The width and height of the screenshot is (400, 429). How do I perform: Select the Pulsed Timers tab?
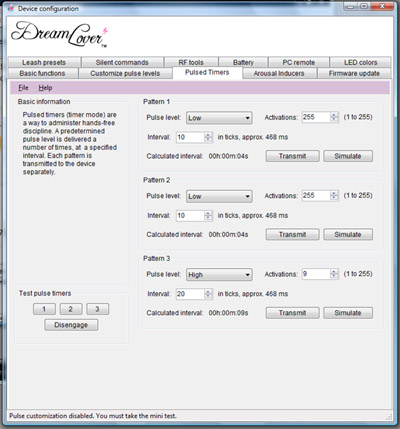coord(207,72)
